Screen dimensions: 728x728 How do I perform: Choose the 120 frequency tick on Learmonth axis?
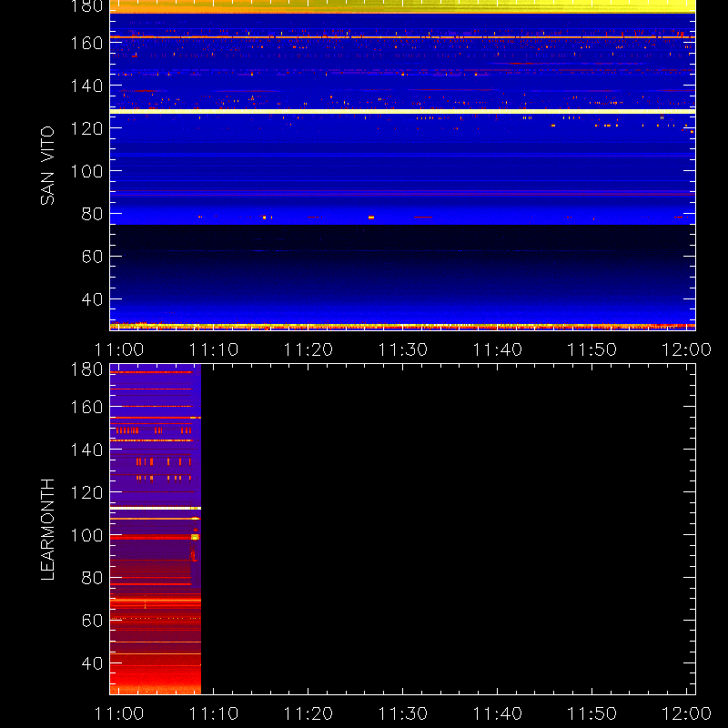pos(86,492)
